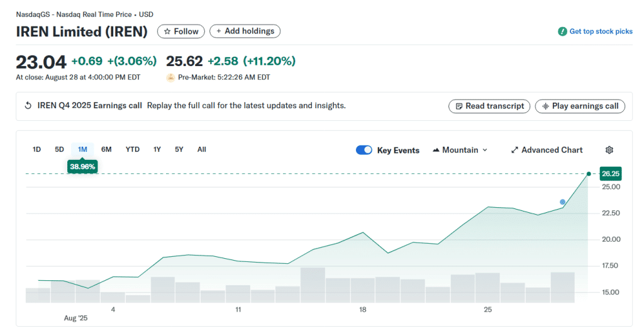This screenshot has height=328, width=644.
Task: Open the Read transcript button
Action: click(x=489, y=106)
